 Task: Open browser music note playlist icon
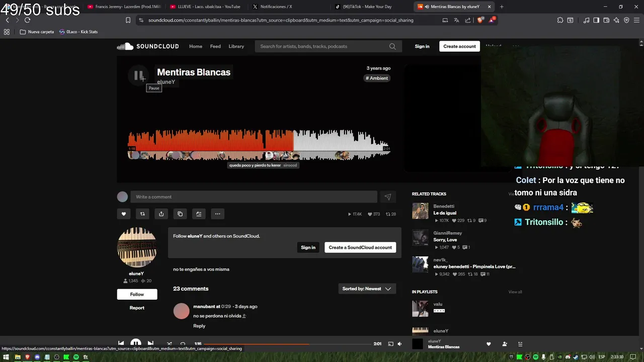(x=587, y=20)
